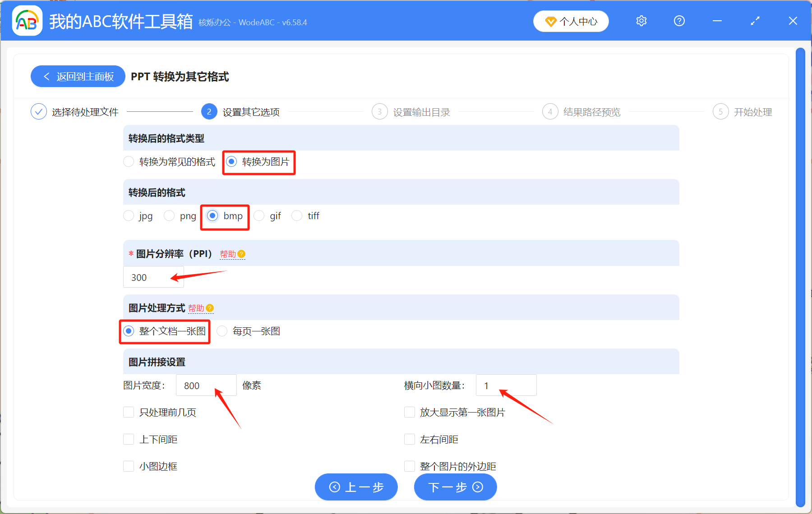812x514 pixels.
Task: Click the VIP diamond icon in 个人中心
Action: pyautogui.click(x=551, y=21)
